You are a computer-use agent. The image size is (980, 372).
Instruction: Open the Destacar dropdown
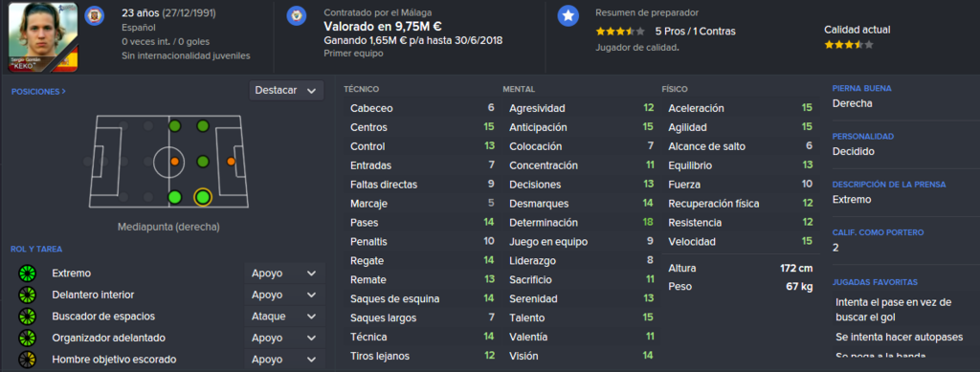point(286,91)
